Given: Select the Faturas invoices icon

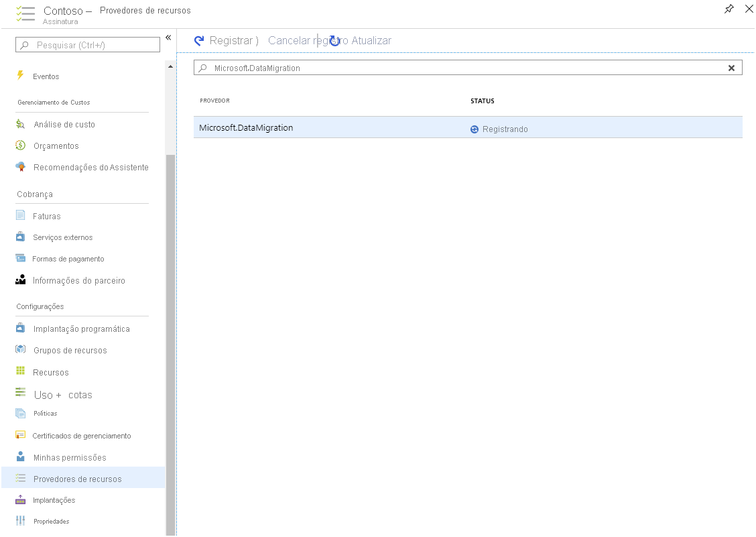Looking at the screenshot, I should coord(20,215).
